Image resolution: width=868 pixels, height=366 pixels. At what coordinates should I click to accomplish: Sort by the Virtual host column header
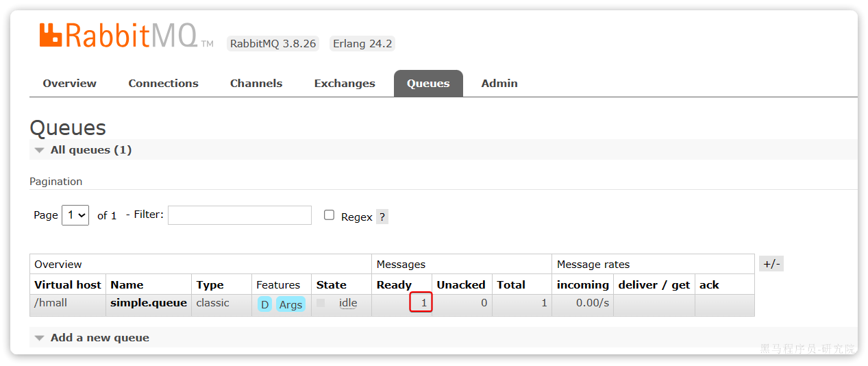pos(68,285)
